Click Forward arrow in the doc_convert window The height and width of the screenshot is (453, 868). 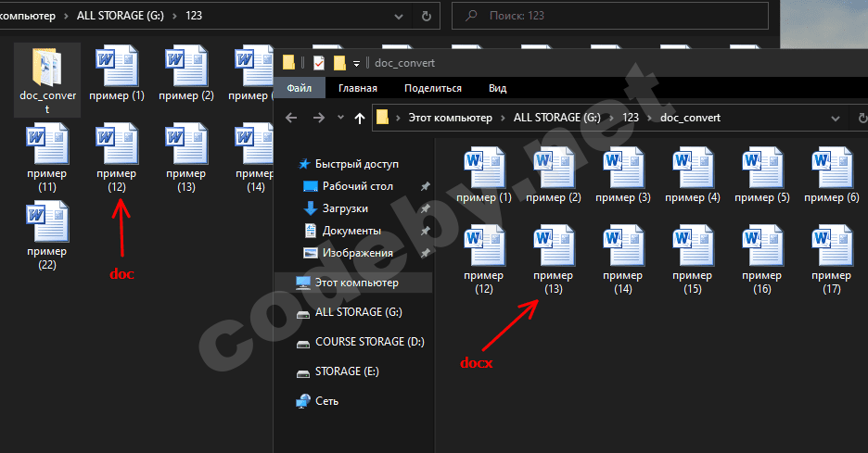(x=319, y=118)
